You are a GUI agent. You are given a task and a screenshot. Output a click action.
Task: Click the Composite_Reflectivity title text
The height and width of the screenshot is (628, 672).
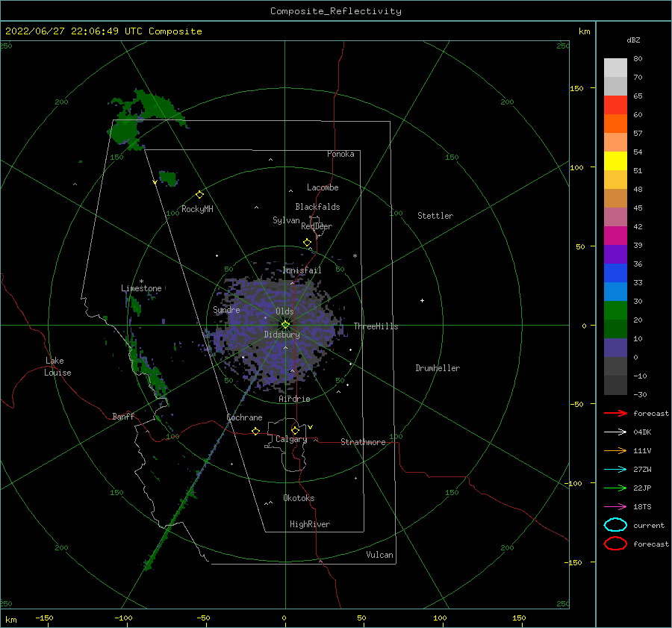pos(336,11)
